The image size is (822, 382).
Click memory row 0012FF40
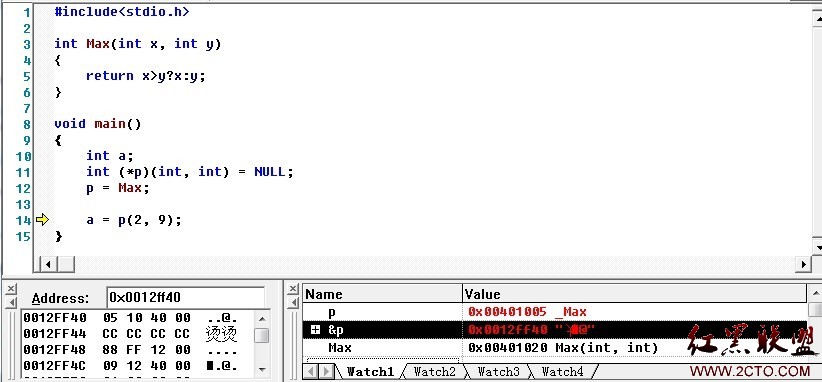click(131, 318)
